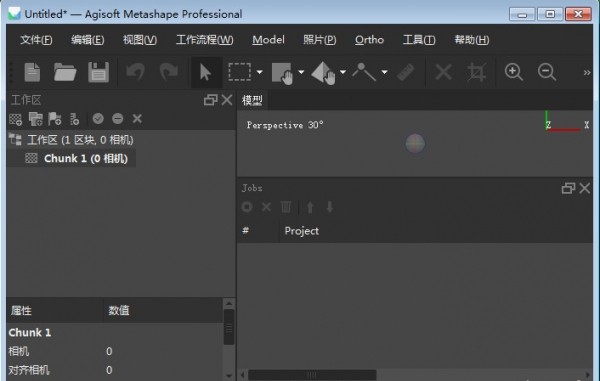The height and width of the screenshot is (381, 600).
Task: Click the rotation trackball in model view
Action: [x=415, y=143]
